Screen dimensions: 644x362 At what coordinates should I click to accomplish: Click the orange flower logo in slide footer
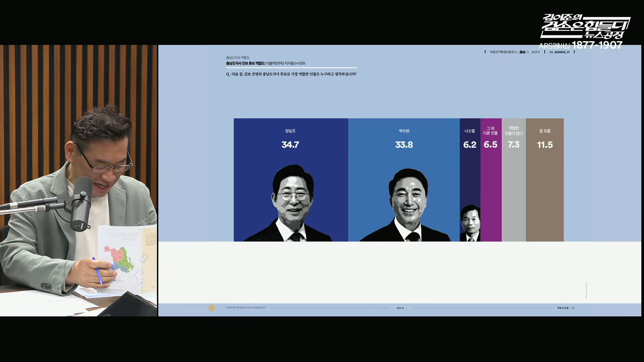[x=212, y=308]
